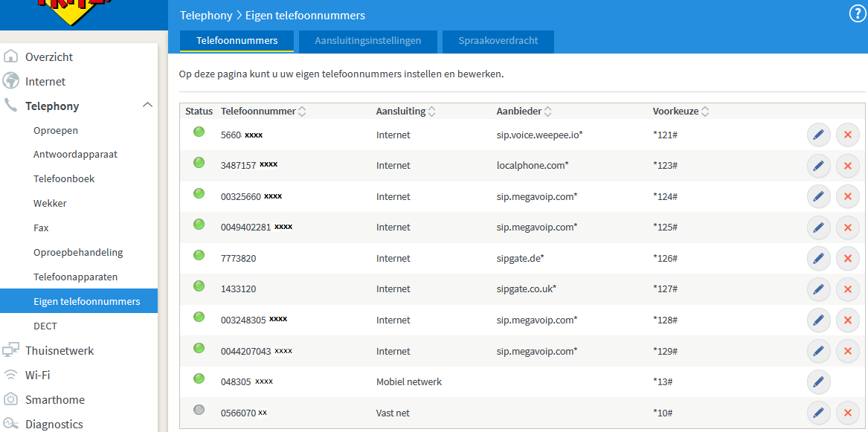The width and height of the screenshot is (868, 432).
Task: Switch to the Aansluitingsinstellingen tab
Action: [x=367, y=41]
